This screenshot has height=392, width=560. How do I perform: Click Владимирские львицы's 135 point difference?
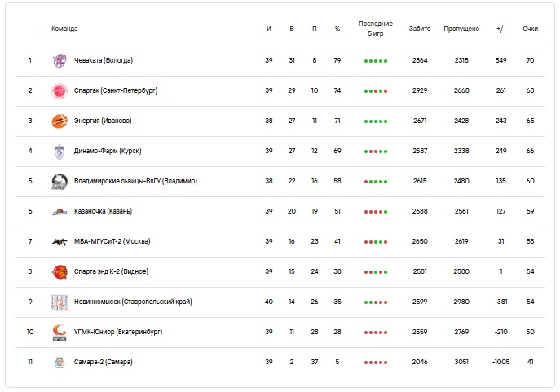tap(500, 181)
